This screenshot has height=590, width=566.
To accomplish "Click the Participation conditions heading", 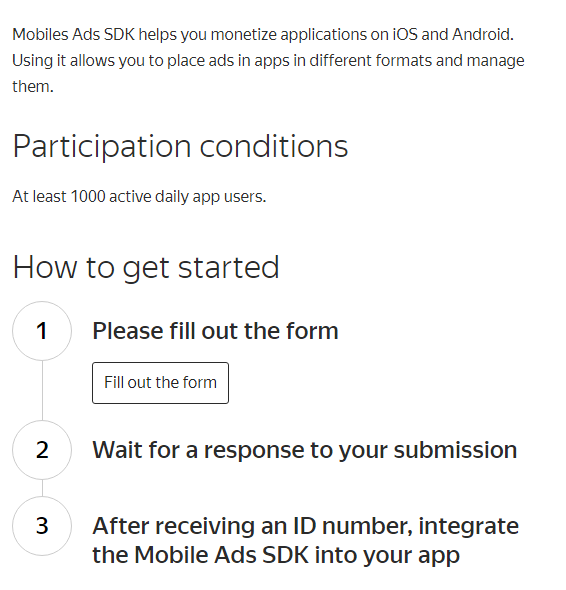I will click(180, 147).
